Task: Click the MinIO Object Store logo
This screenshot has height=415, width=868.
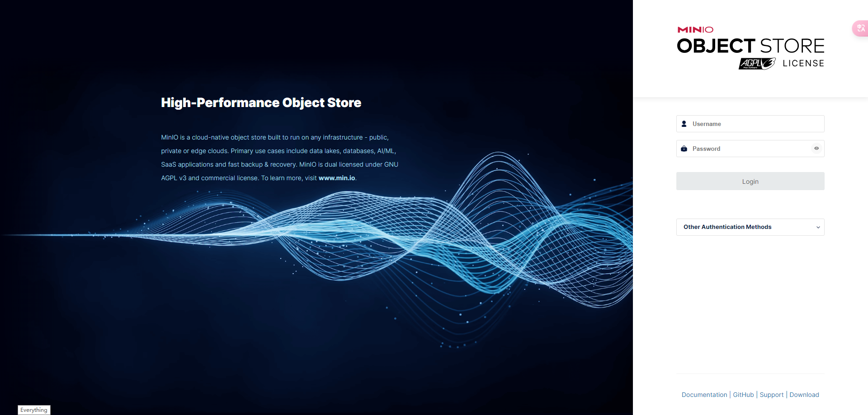Action: [750, 47]
